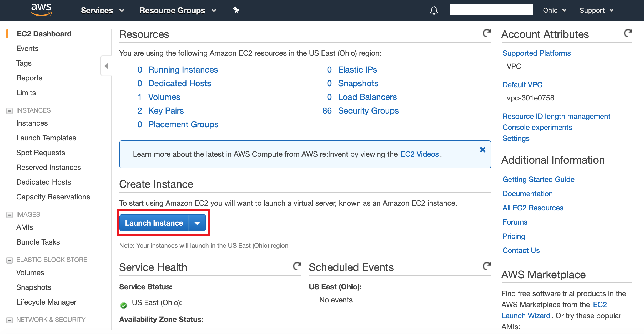Collapse the ELASTIC BLOCK STORE section
The image size is (644, 334).
pyautogui.click(x=9, y=260)
